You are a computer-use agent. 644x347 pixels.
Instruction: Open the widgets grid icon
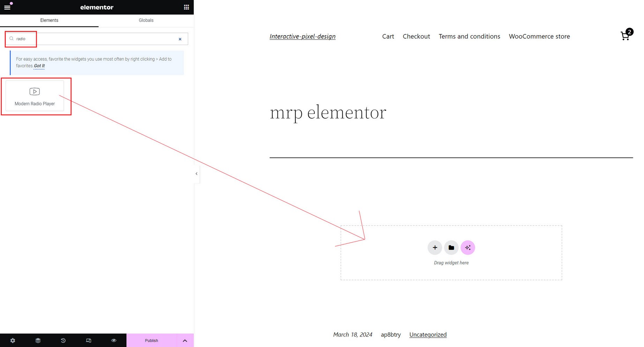186,7
